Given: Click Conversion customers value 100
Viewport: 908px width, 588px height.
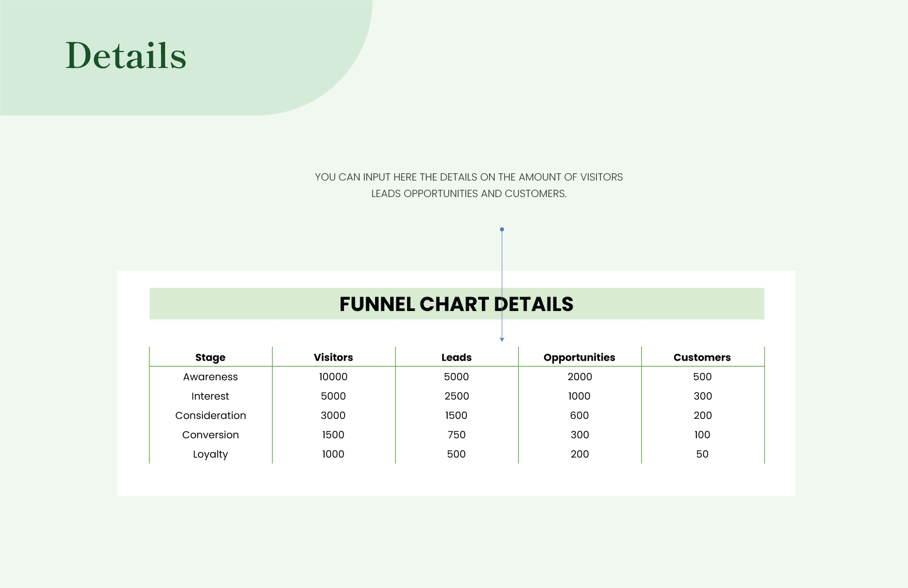Looking at the screenshot, I should tap(702, 435).
